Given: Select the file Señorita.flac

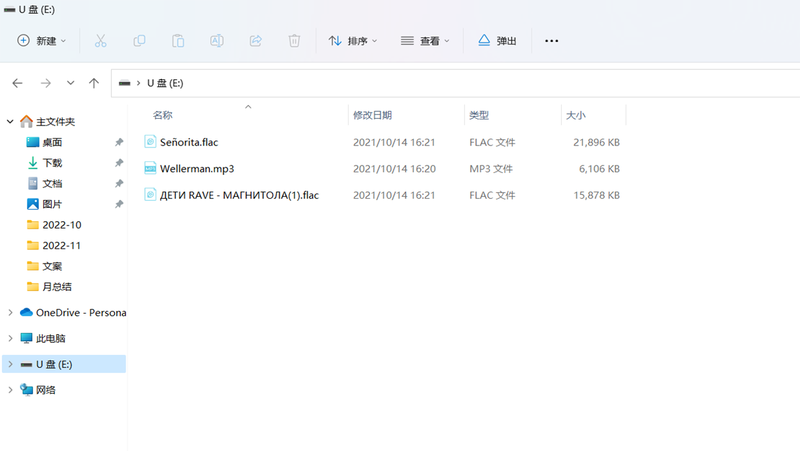Looking at the screenshot, I should [189, 142].
